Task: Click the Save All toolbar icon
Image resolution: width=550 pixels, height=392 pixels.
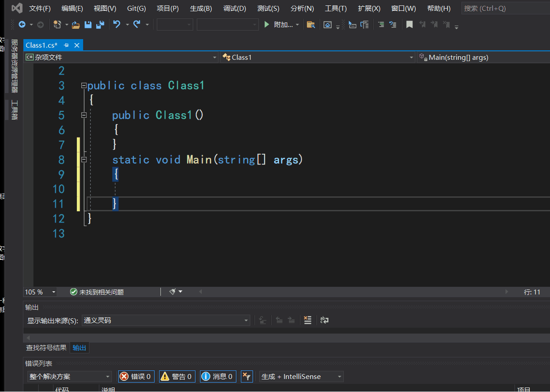Action: [100, 25]
